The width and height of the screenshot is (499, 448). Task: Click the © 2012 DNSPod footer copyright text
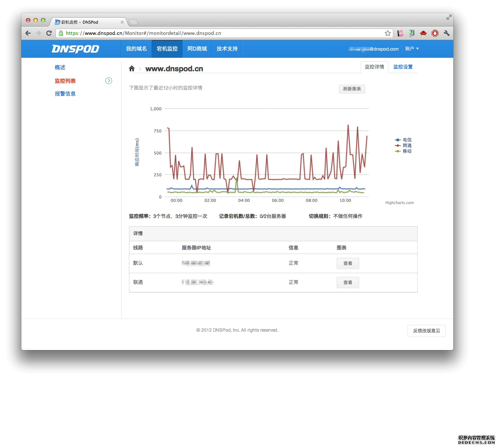[237, 331]
